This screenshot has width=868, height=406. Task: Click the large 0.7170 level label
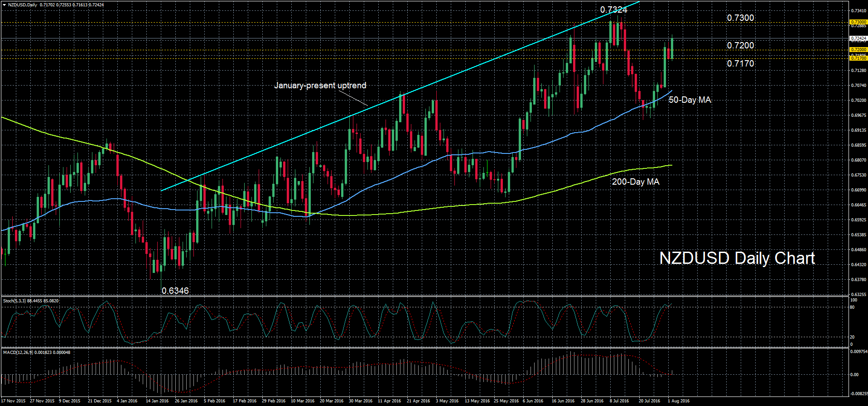point(740,63)
